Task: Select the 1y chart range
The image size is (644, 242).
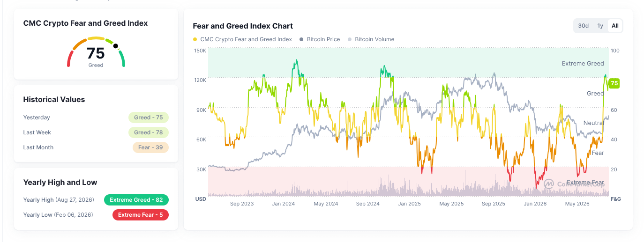Action: (600, 26)
